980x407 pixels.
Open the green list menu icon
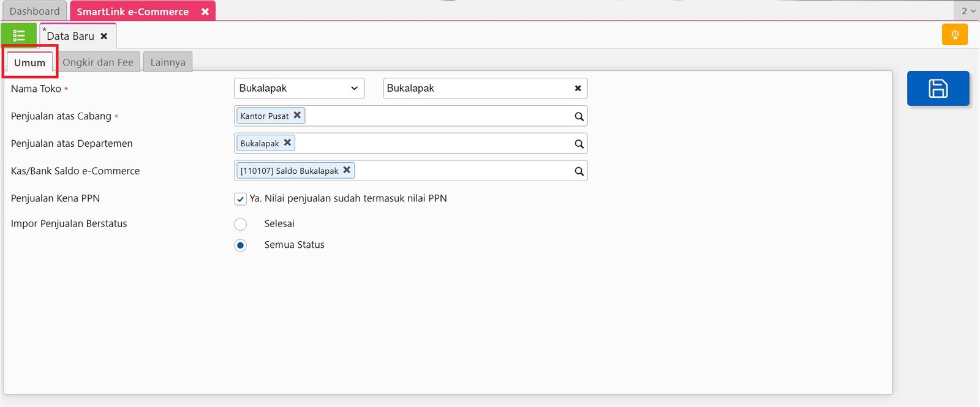coord(19,35)
